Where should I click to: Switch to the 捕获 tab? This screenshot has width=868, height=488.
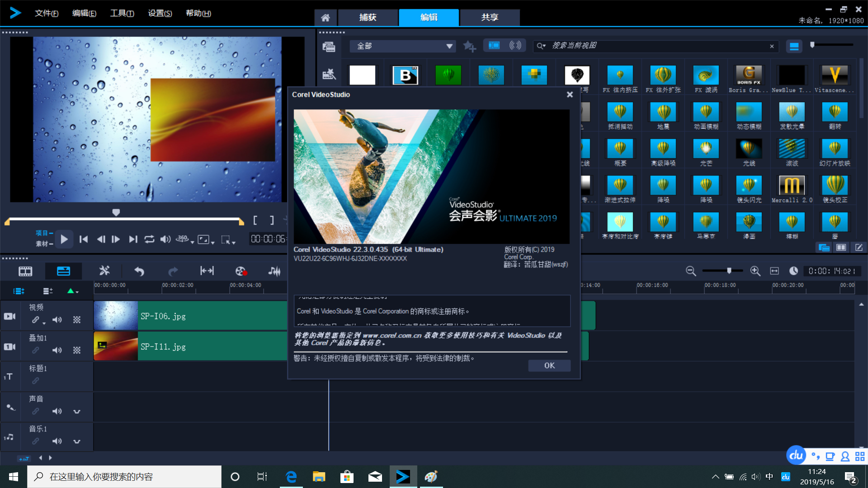(368, 17)
